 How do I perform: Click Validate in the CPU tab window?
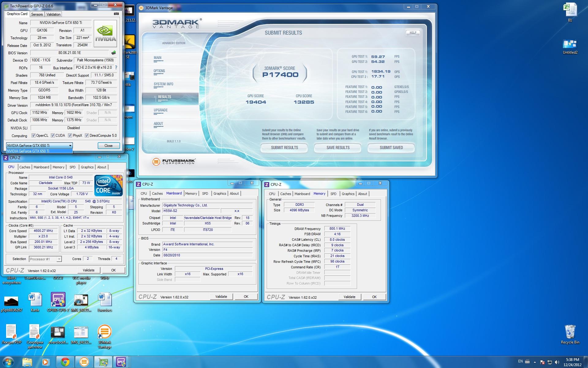pos(89,270)
